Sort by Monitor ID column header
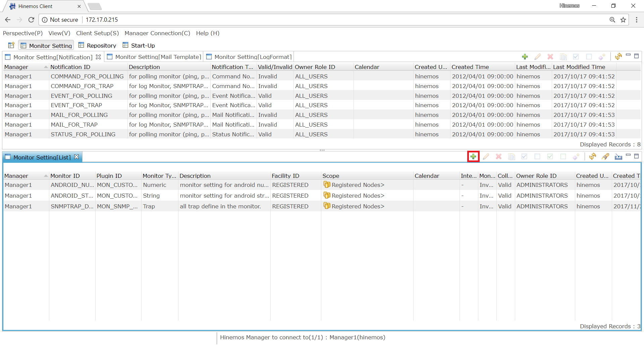The height and width of the screenshot is (345, 644). pyautogui.click(x=72, y=176)
